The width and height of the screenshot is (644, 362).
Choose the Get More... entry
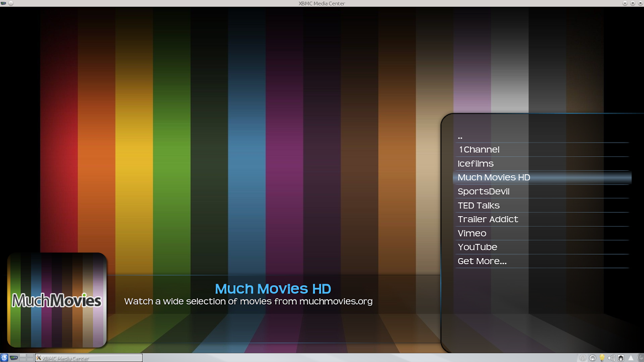pyautogui.click(x=542, y=261)
